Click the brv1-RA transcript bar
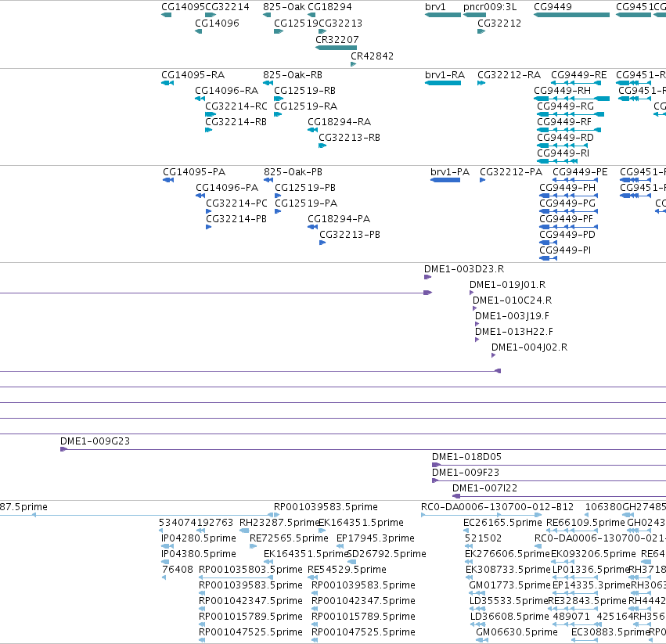The image size is (666, 644). pyautogui.click(x=443, y=83)
